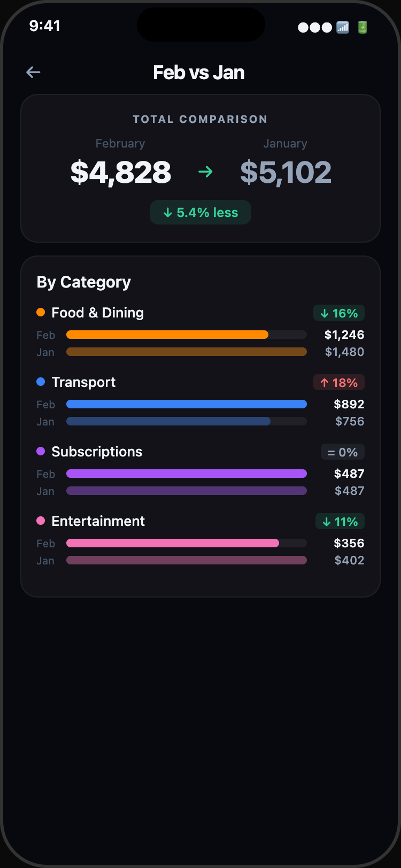The width and height of the screenshot is (401, 868).
Task: Tap the Wi-Fi signal status icon
Action: [343, 27]
